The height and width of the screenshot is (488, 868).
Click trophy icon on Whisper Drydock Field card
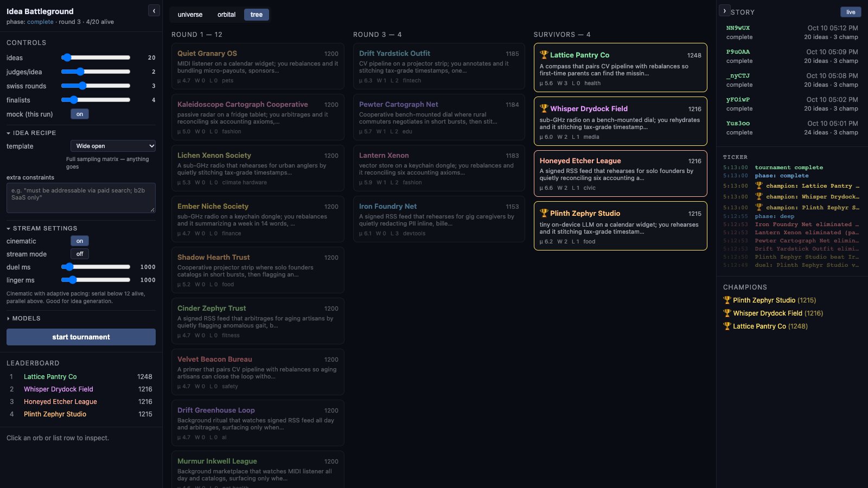[x=544, y=108]
